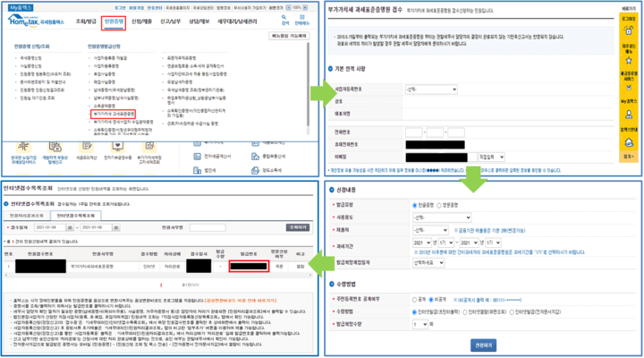Click the fifth shortcut icon for 부가가치세 notice lookup
The height and width of the screenshot is (358, 644).
point(149,146)
